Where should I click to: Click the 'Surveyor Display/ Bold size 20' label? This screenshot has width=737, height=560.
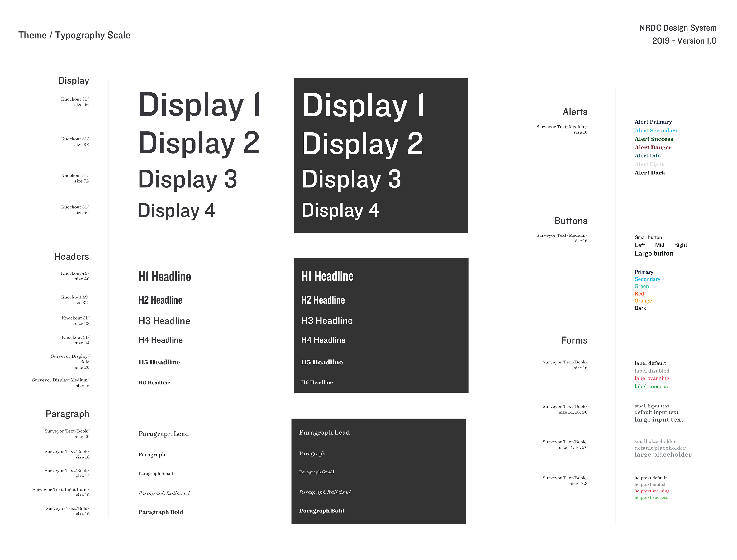[x=70, y=362]
